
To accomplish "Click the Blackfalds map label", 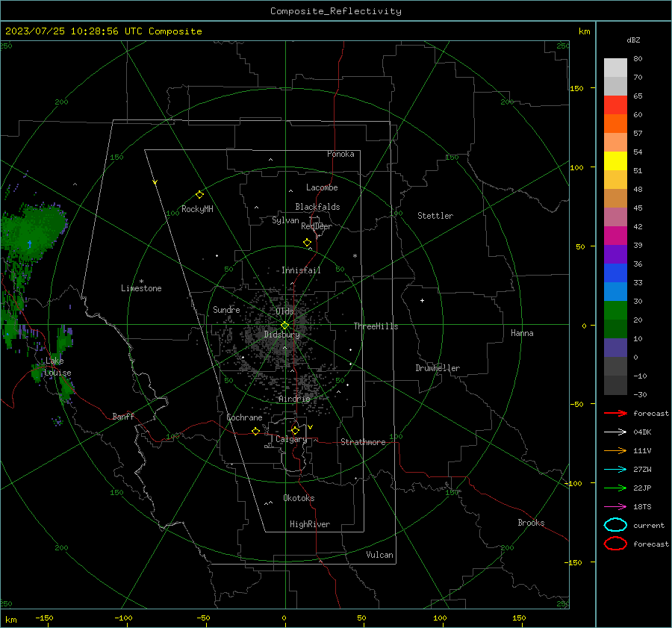I will click(x=317, y=207).
